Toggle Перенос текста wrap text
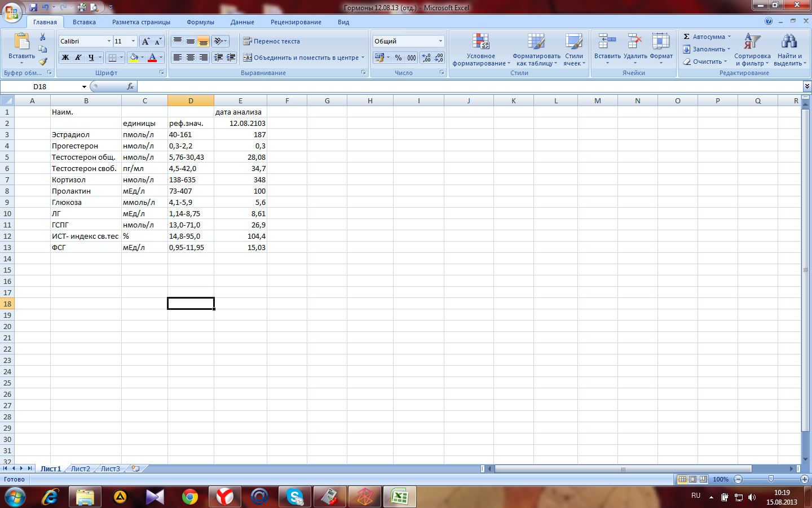This screenshot has width=812, height=508. click(x=272, y=41)
